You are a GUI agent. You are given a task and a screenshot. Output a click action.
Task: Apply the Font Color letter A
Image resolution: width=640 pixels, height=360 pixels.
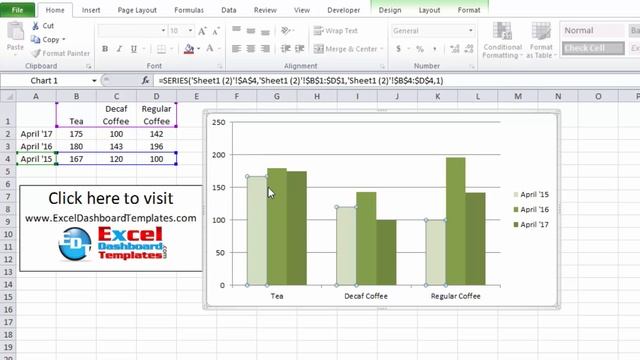point(210,49)
